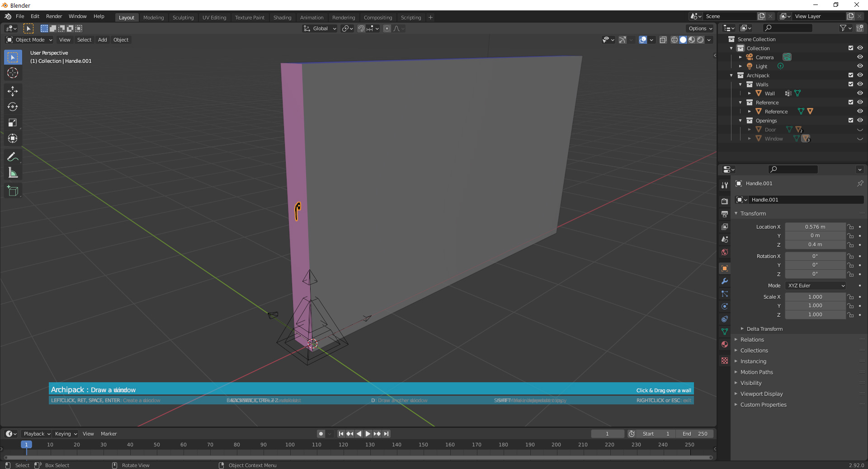Select the Cursor tool in the toolbar
The height and width of the screenshot is (469, 868).
13,73
